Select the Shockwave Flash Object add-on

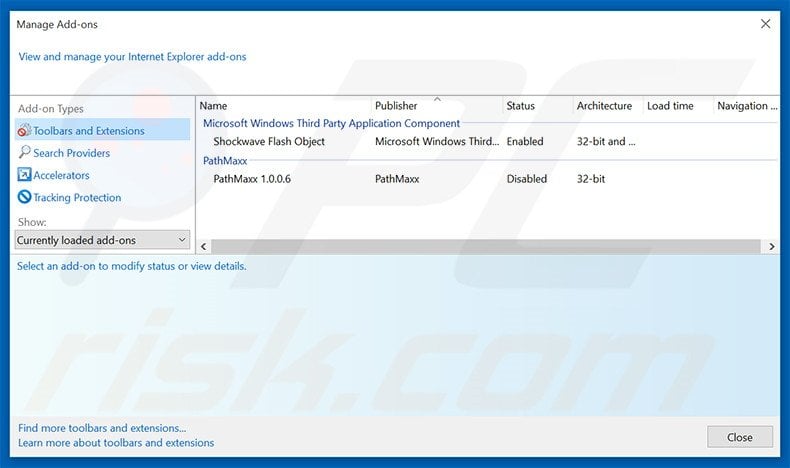(269, 142)
